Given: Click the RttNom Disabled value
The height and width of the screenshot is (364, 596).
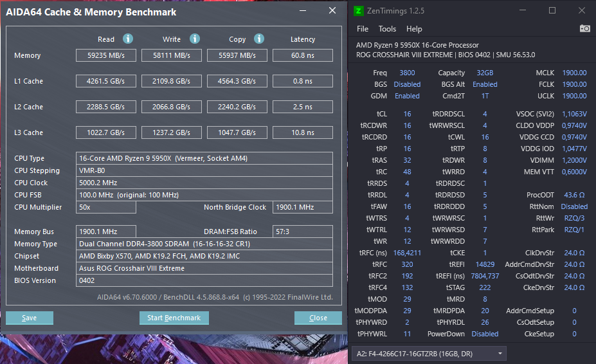Looking at the screenshot, I should pos(574,206).
